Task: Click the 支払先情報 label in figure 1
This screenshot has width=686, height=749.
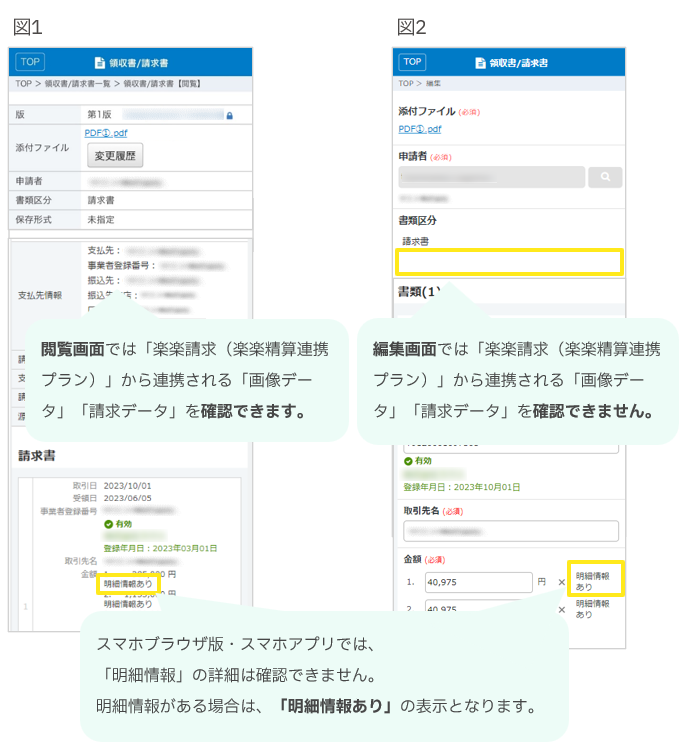Action: coord(40,295)
